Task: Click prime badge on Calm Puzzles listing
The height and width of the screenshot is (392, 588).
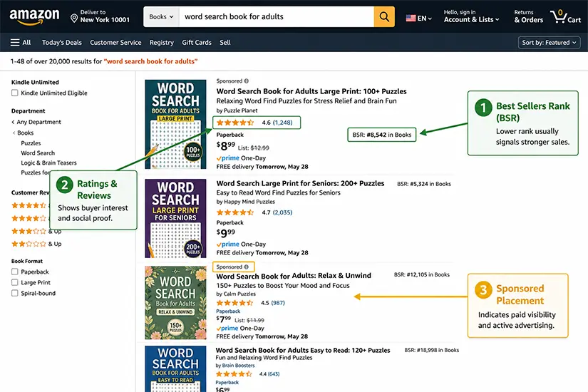Action: coord(227,329)
